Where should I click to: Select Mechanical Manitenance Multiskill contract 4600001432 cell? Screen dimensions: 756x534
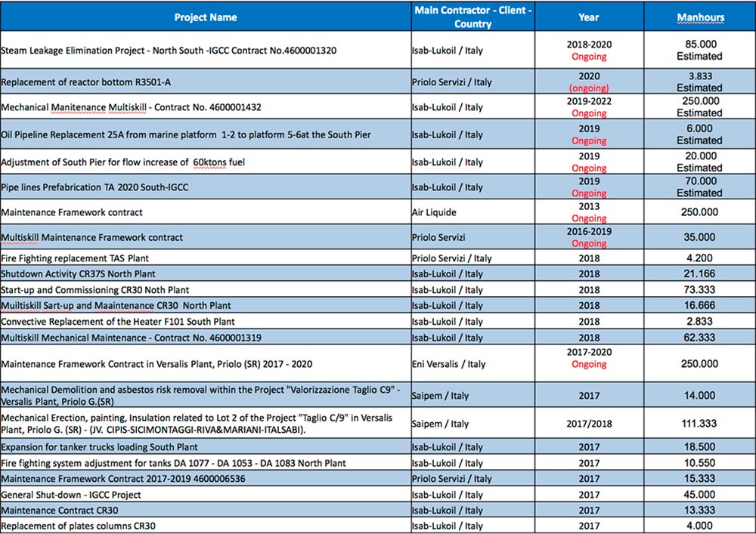(x=206, y=107)
